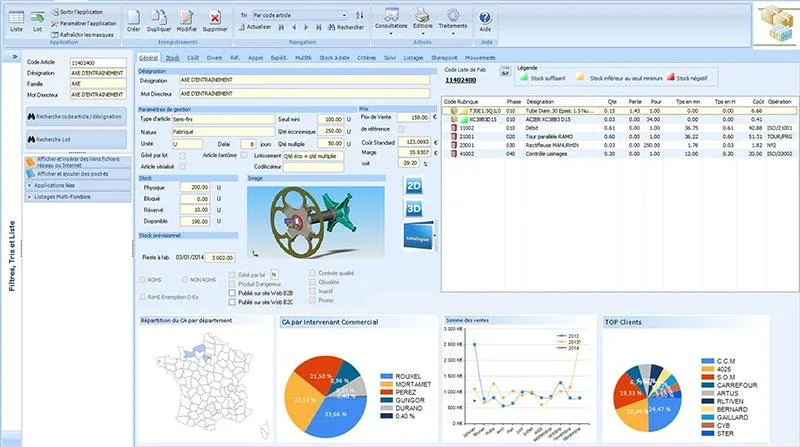
Task: Toggle the Obsolète checkbox
Action: coord(312,282)
